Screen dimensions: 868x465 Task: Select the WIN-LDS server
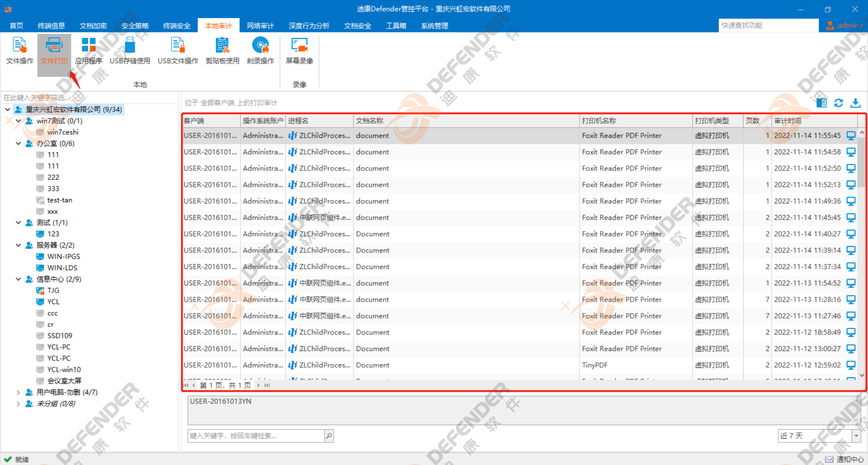(x=62, y=268)
